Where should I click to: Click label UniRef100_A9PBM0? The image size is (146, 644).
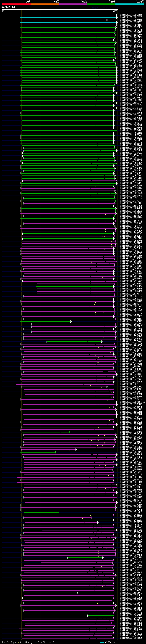coord(131,25)
